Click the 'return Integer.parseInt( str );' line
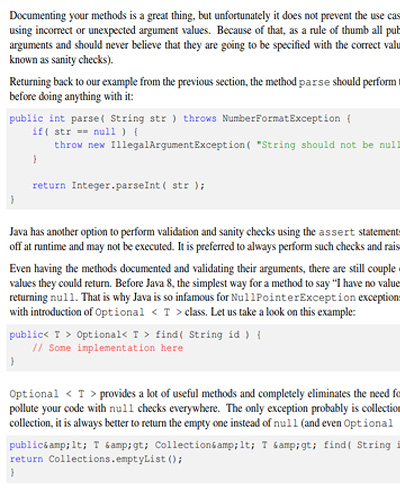This screenshot has height=500, width=400. [119, 185]
